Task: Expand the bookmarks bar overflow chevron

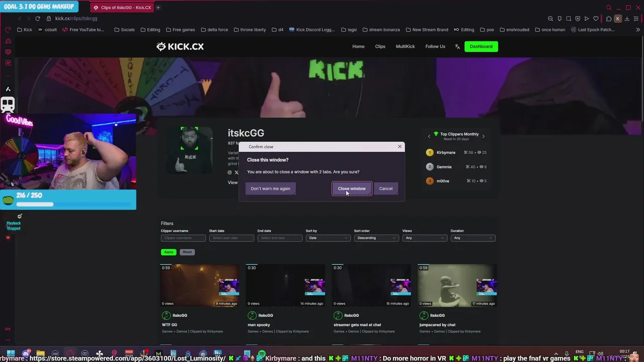Action: pos(638,30)
